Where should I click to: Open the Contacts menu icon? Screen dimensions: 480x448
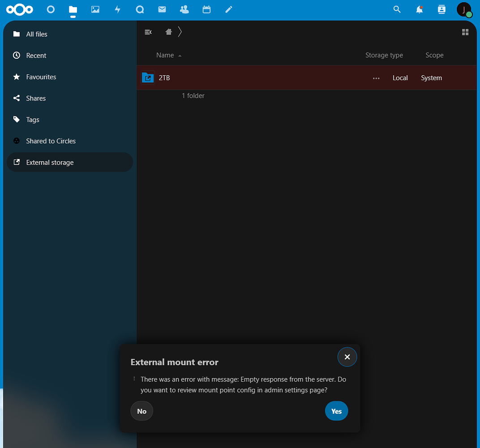(441, 9)
